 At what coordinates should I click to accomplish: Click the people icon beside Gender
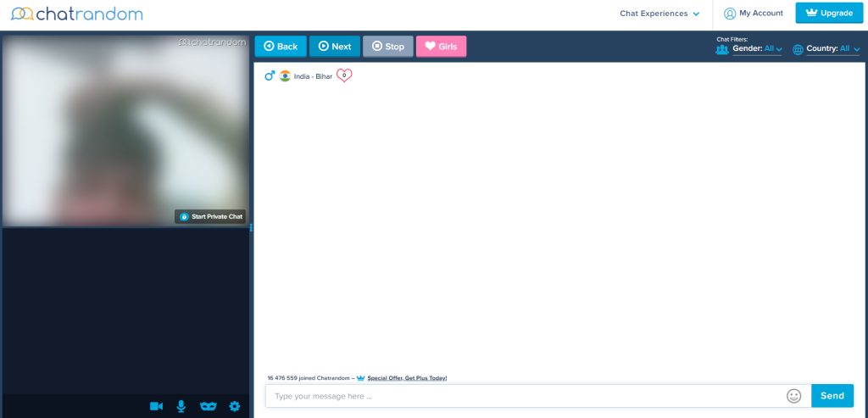click(x=722, y=49)
